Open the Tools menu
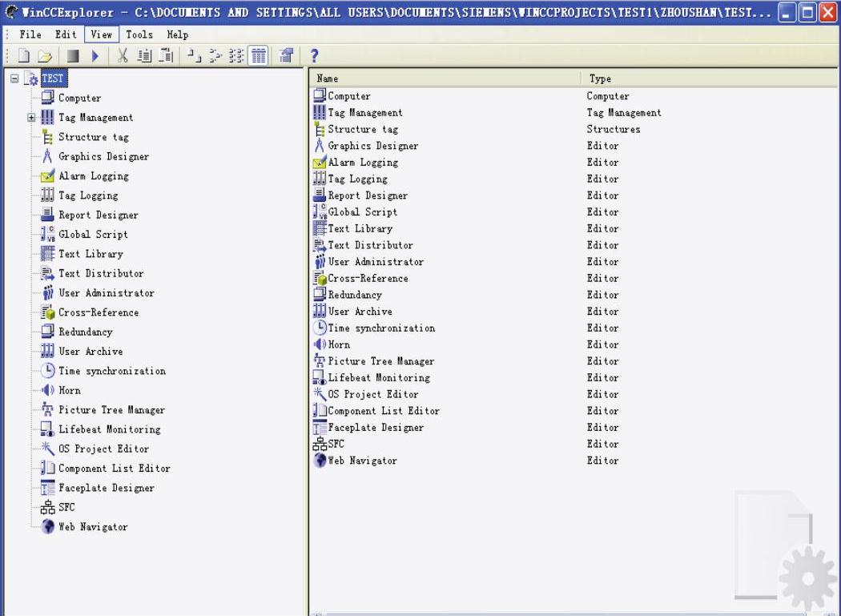The height and width of the screenshot is (616, 841). tap(139, 34)
